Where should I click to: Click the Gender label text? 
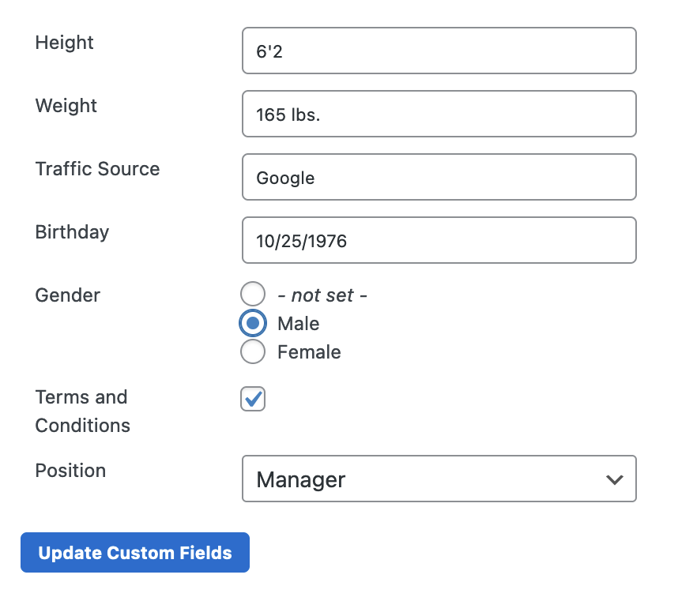point(67,295)
